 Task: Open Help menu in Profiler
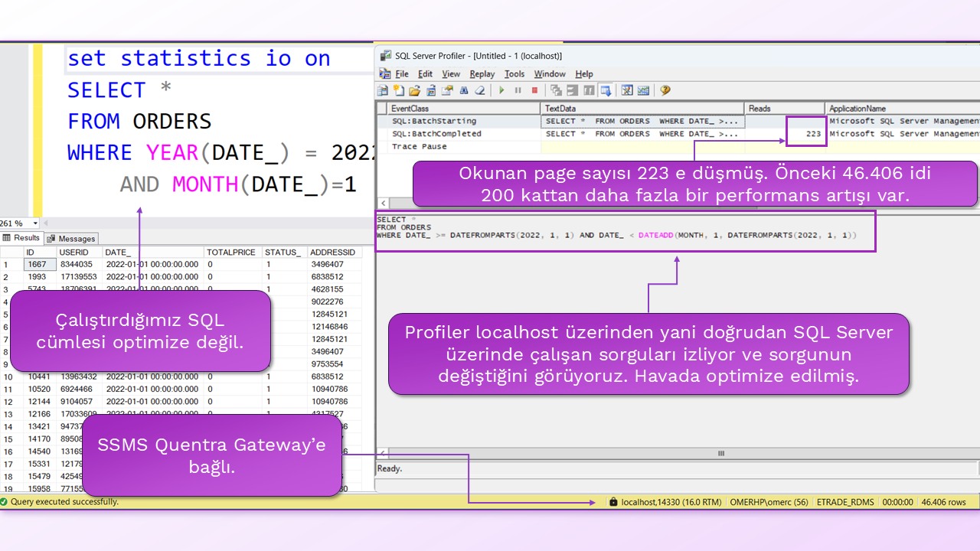point(584,74)
